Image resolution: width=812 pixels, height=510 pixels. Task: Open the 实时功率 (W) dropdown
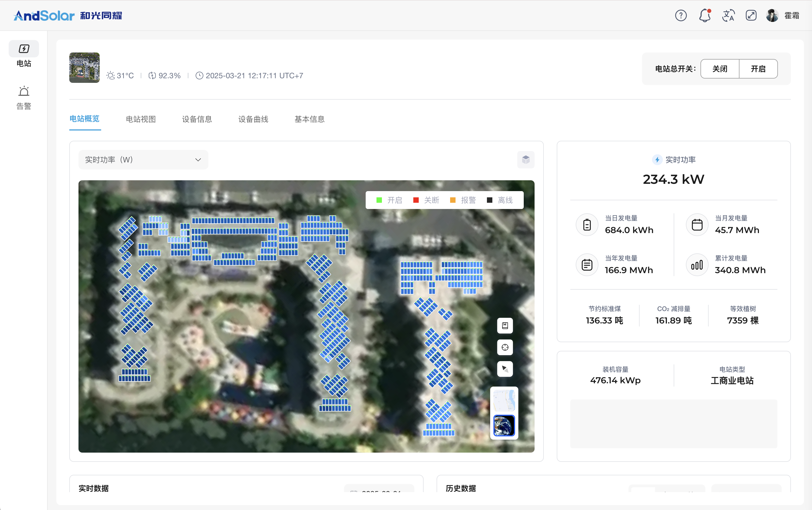143,159
